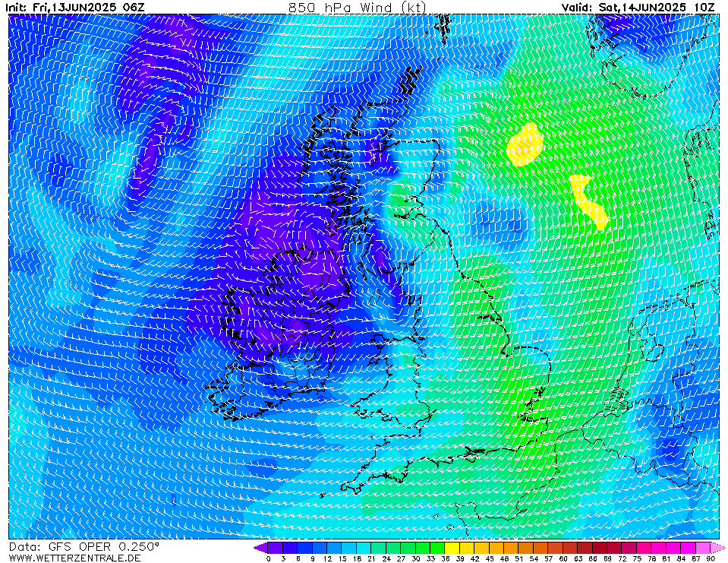Click the pink right arrow of the legend

(718, 548)
